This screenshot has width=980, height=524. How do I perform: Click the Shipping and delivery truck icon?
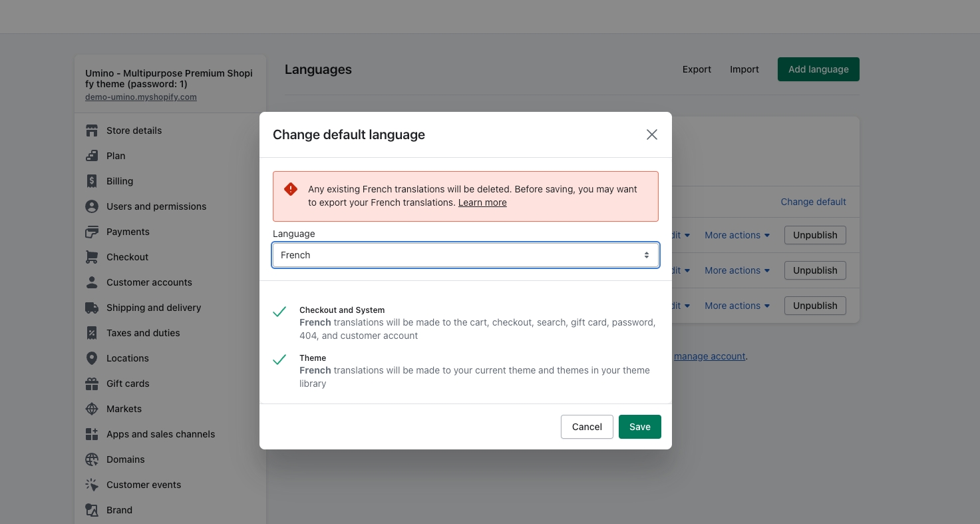(x=92, y=308)
